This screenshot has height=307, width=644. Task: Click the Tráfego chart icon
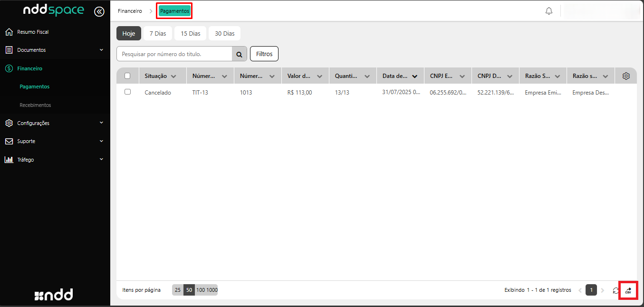(9, 160)
